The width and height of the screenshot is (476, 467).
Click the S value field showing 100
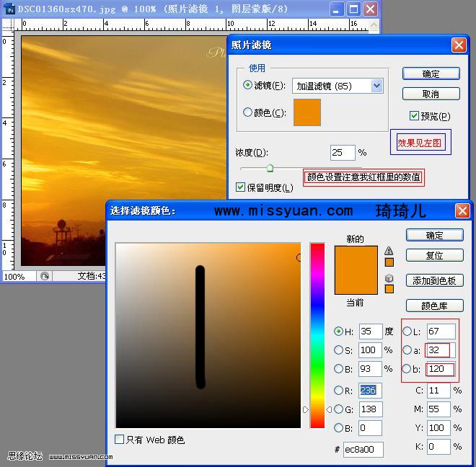click(x=370, y=350)
